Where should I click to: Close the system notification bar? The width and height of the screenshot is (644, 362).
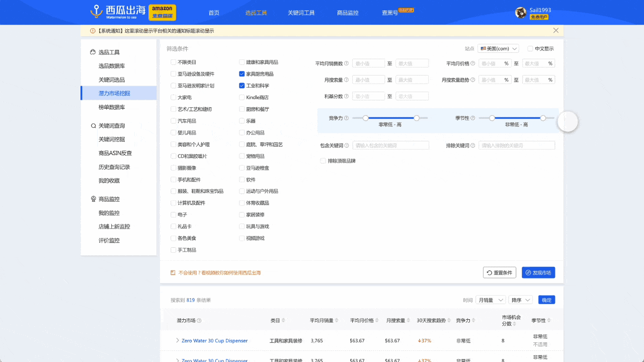click(x=556, y=30)
